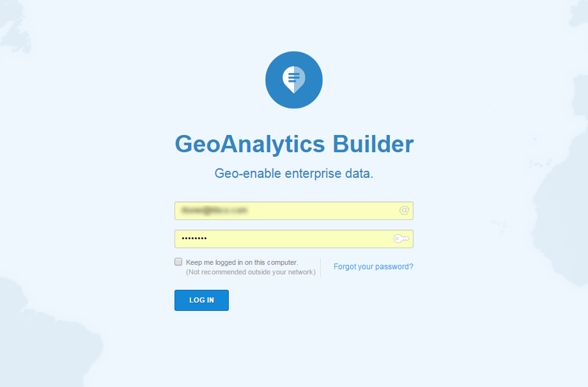
Task: Open the Forgot your password link
Action: tap(373, 267)
